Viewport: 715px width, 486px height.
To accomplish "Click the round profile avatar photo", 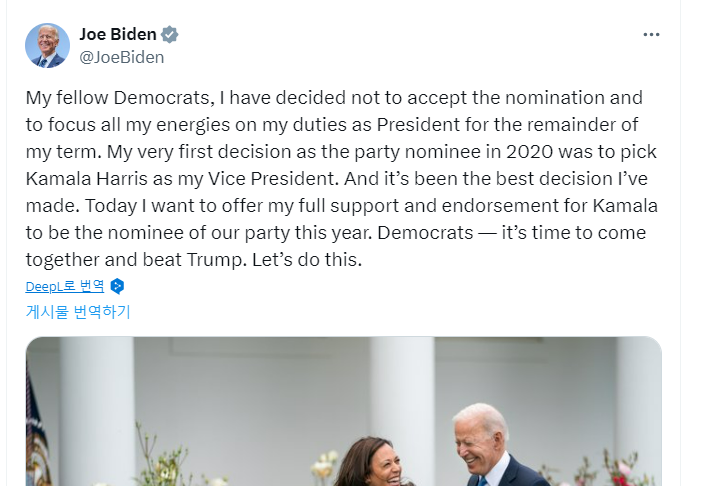I will pyautogui.click(x=47, y=45).
